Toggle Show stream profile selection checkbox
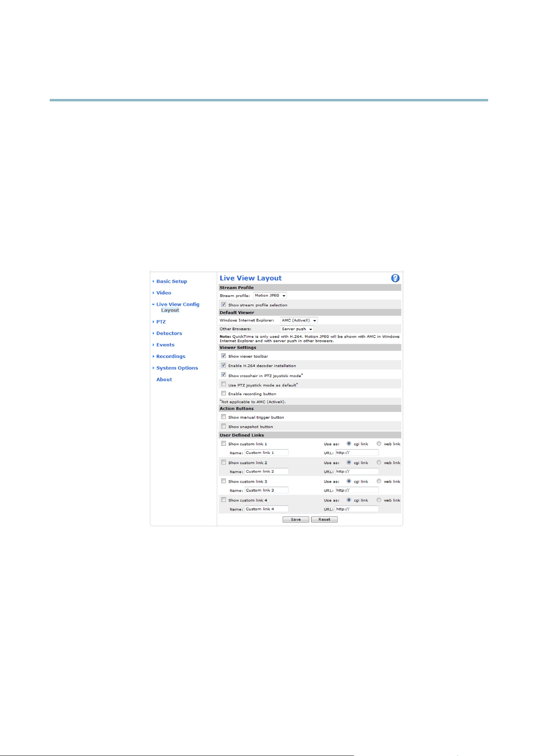Image resolution: width=535 pixels, height=756 pixels. pos(223,304)
